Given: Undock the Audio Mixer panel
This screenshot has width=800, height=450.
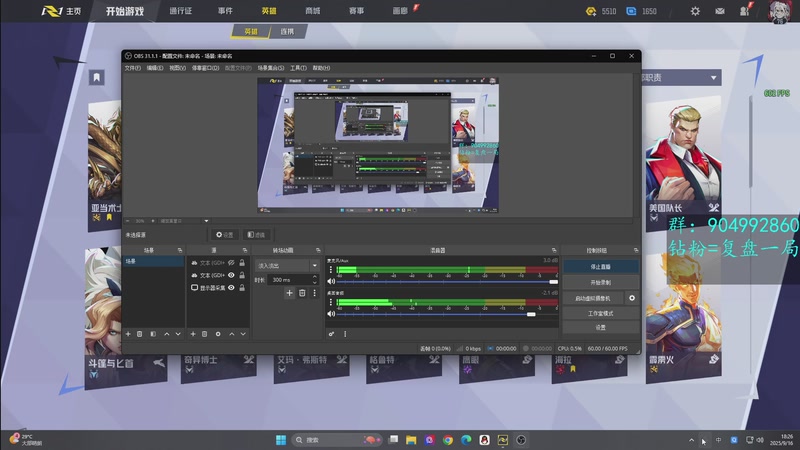Looking at the screenshot, I should click(x=554, y=251).
